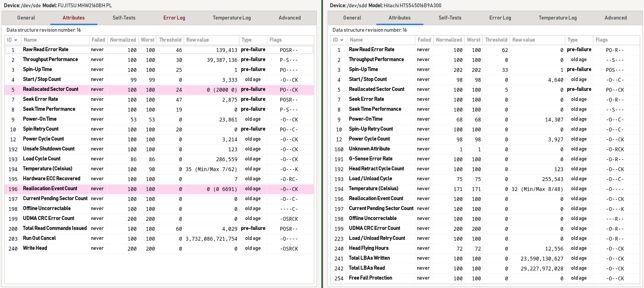The height and width of the screenshot is (288, 644).
Task: Sort FUJITSU table by Normalized column
Action: tap(123, 40)
